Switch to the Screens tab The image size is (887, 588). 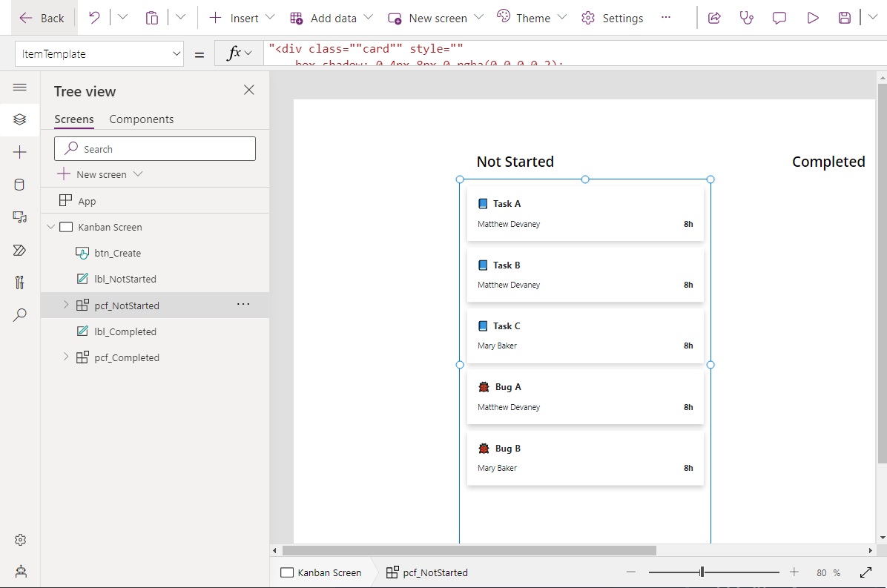(74, 119)
